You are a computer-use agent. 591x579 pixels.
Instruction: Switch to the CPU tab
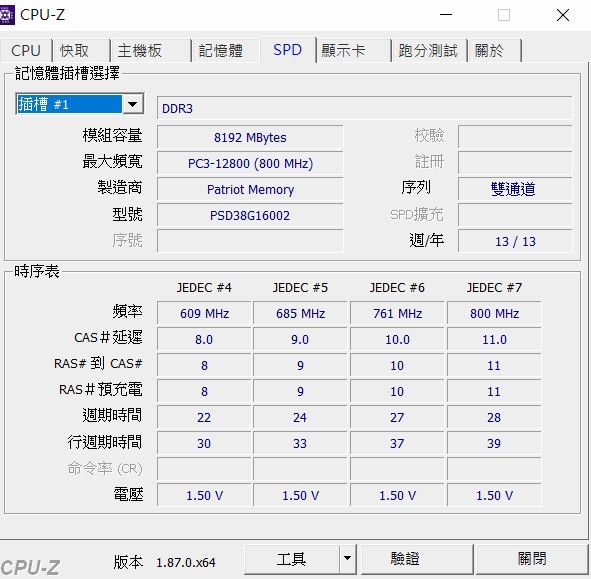(26, 51)
